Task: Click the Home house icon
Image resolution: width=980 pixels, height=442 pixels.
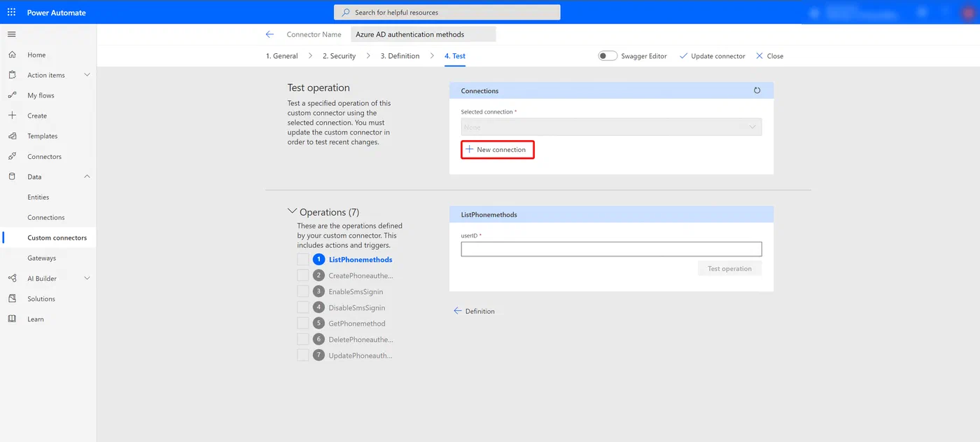Action: (x=12, y=55)
